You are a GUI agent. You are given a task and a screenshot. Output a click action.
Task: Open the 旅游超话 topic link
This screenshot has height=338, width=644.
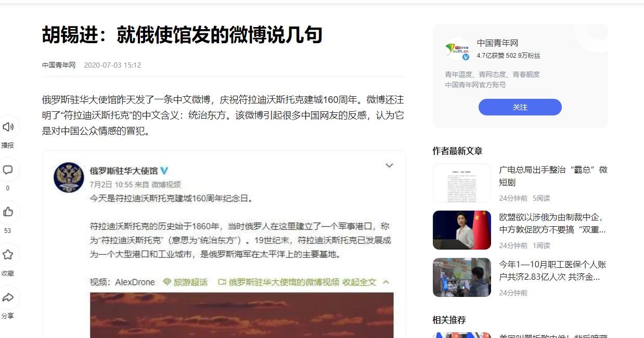pos(185,282)
